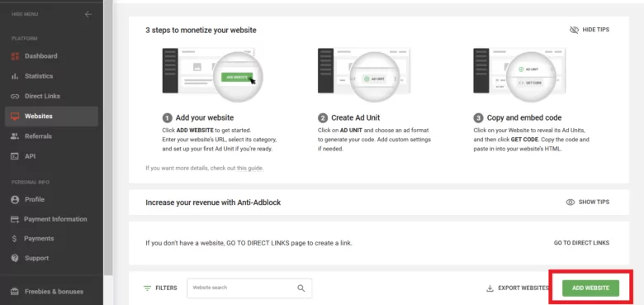
Task: Click the API terminal icon
Action: (x=15, y=156)
